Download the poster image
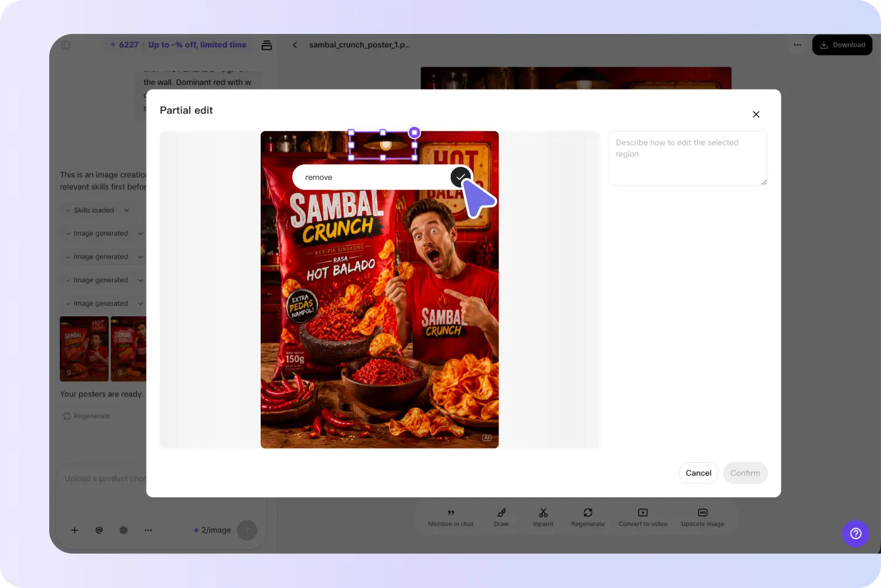 coord(842,45)
